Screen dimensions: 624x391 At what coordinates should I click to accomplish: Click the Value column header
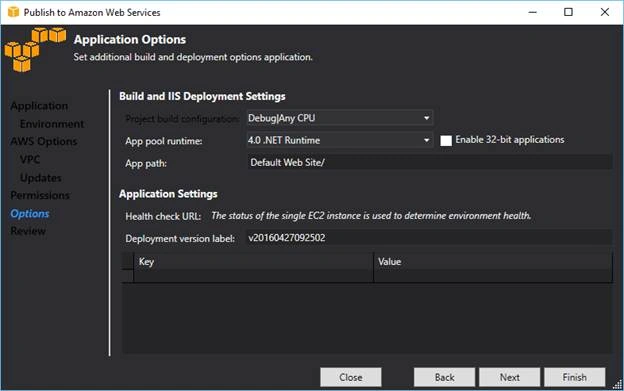tap(493, 262)
